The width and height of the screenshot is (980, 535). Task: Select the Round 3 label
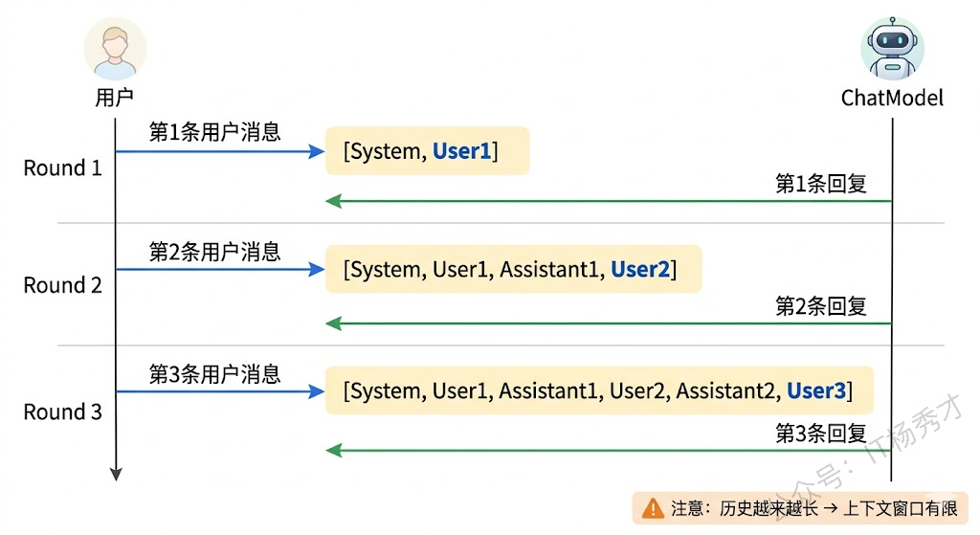[x=63, y=412]
